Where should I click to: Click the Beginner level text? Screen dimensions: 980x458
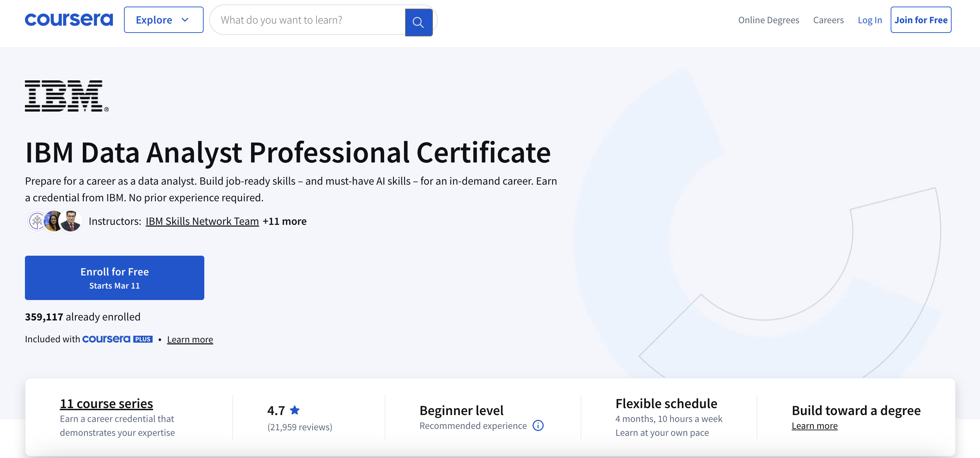tap(461, 410)
